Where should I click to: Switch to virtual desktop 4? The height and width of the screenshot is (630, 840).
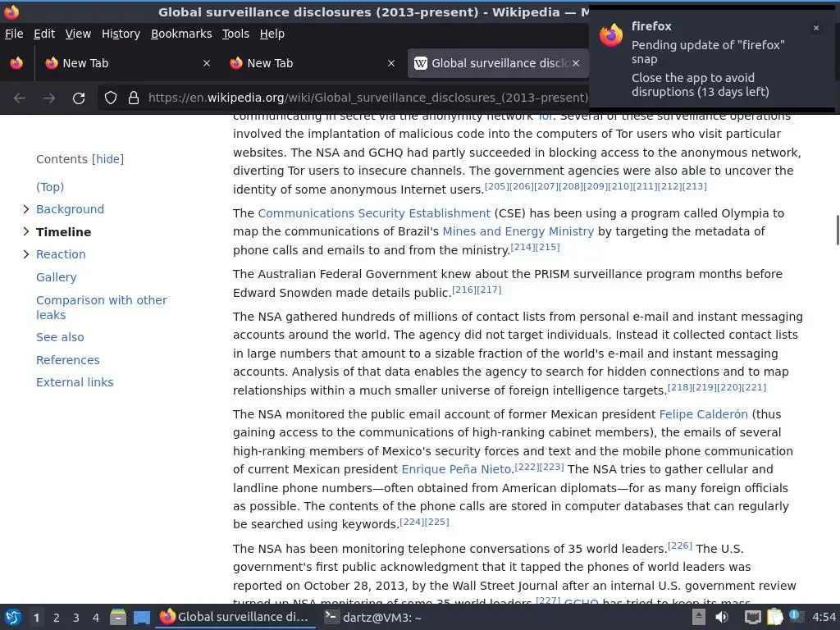click(96, 618)
